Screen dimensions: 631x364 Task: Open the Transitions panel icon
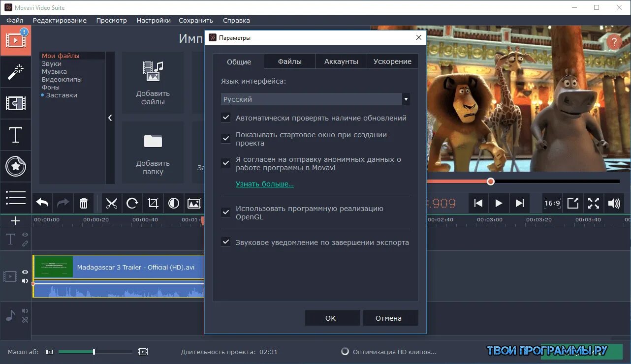(x=16, y=103)
